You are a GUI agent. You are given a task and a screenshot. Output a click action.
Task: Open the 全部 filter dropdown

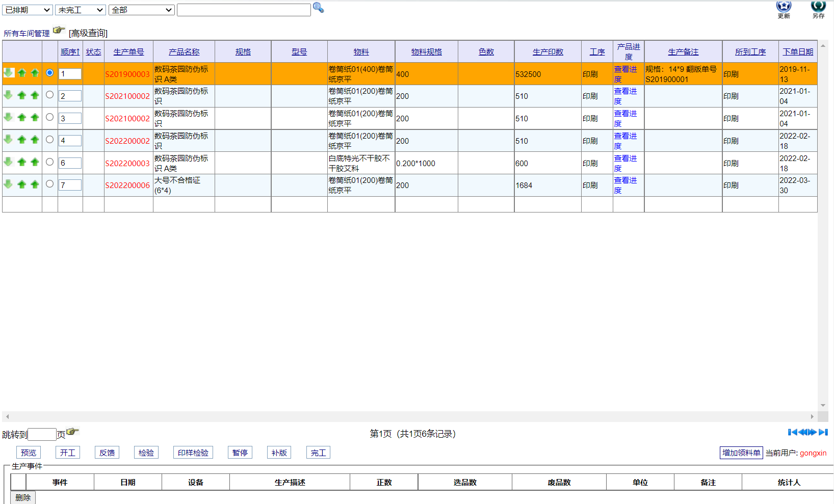(141, 9)
